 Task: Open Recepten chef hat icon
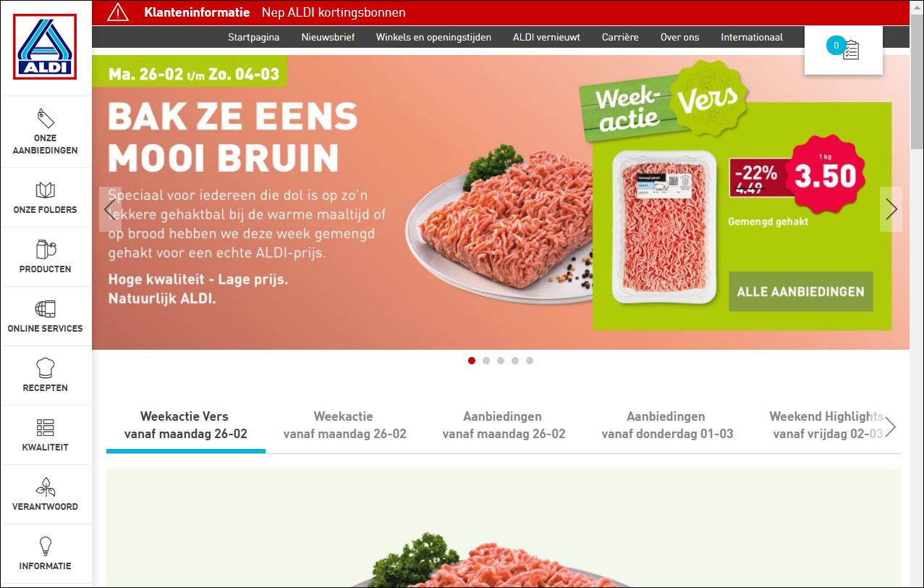(x=46, y=368)
